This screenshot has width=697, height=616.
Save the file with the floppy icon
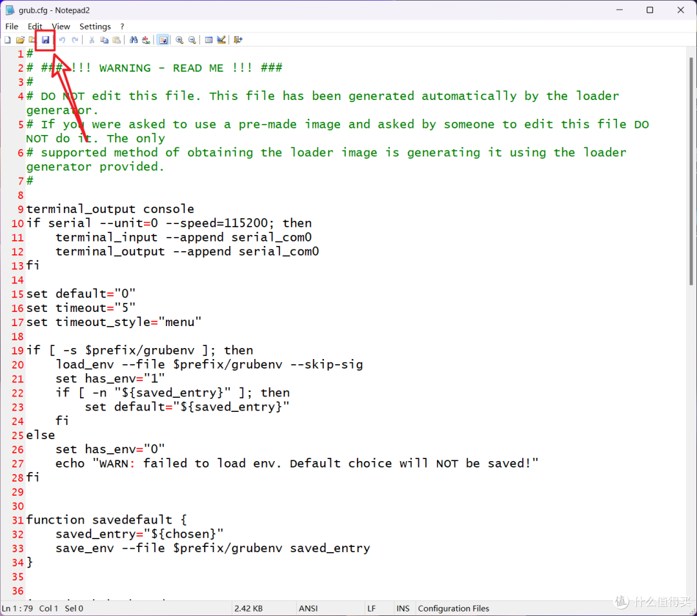click(x=45, y=40)
